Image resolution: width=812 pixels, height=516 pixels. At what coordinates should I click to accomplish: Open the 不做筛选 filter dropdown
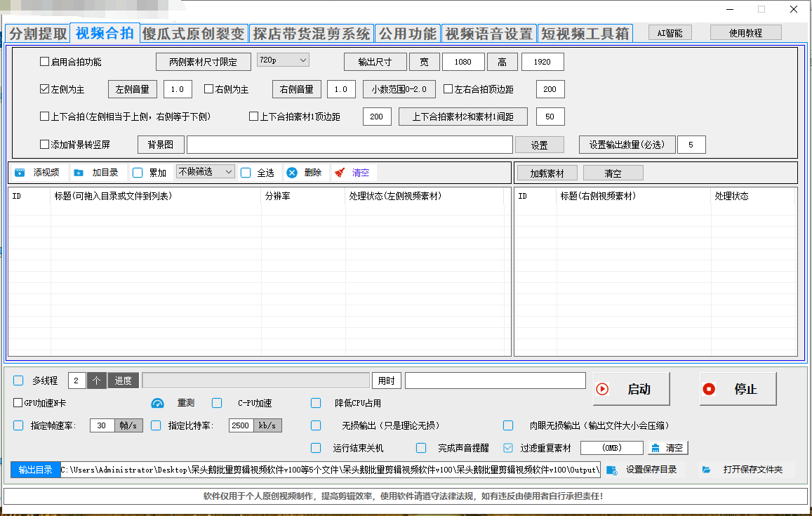tap(205, 172)
